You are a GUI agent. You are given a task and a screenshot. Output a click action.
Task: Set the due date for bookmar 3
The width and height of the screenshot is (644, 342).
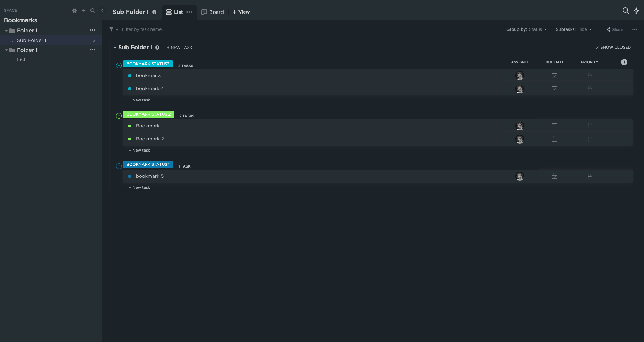click(x=554, y=76)
